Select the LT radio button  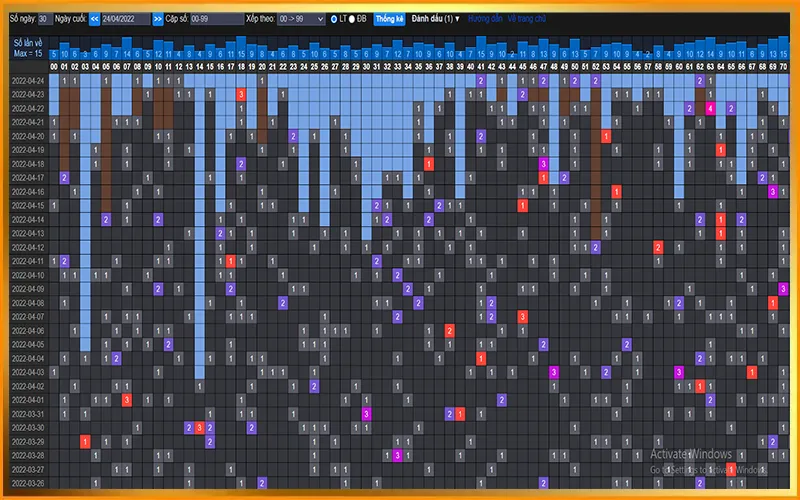coord(334,19)
